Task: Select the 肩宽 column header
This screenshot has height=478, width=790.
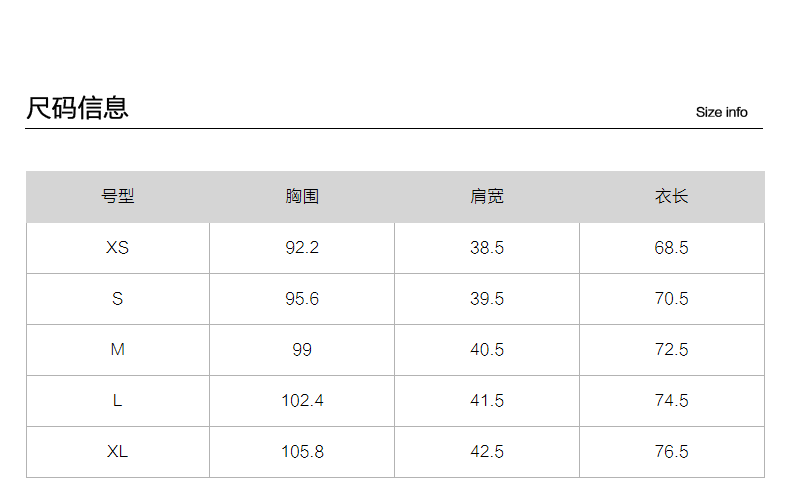Action: [x=487, y=197]
